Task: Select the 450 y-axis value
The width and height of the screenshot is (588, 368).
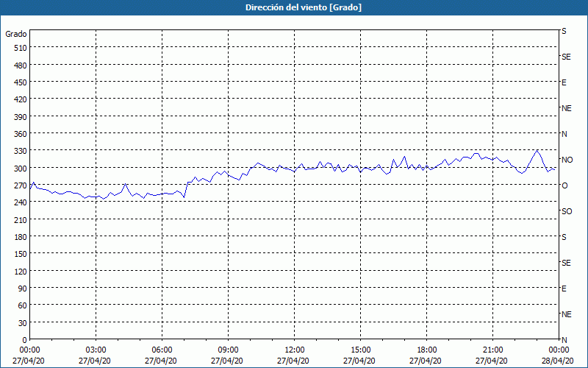Action: [21, 82]
